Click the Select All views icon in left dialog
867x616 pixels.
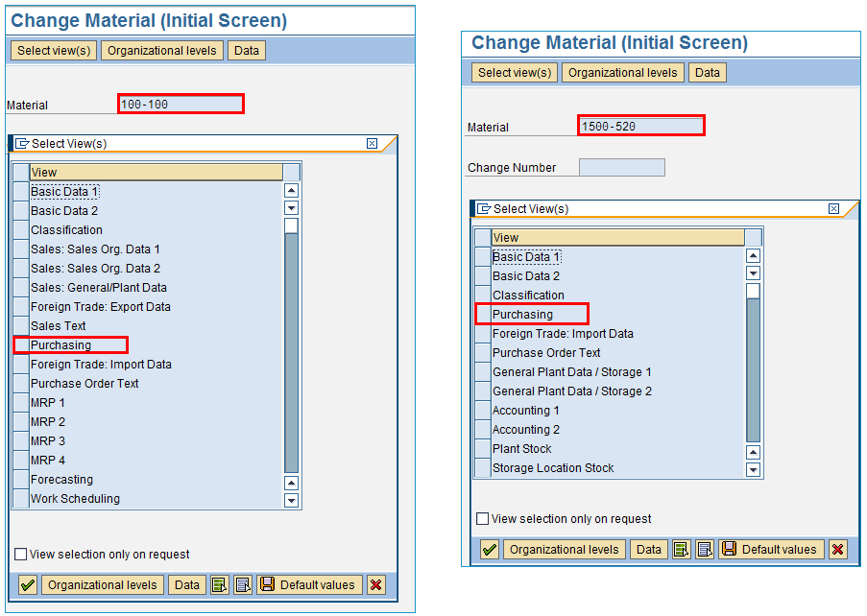tap(219, 584)
